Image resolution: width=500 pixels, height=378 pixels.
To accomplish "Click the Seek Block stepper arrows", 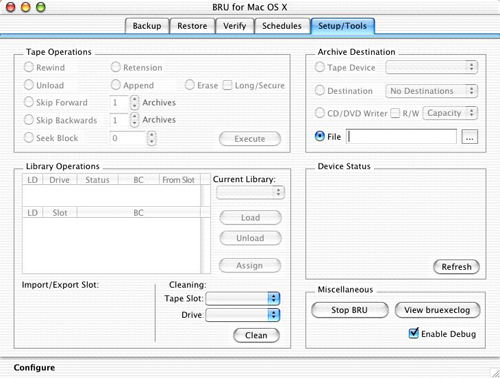I will pyautogui.click(x=152, y=138).
